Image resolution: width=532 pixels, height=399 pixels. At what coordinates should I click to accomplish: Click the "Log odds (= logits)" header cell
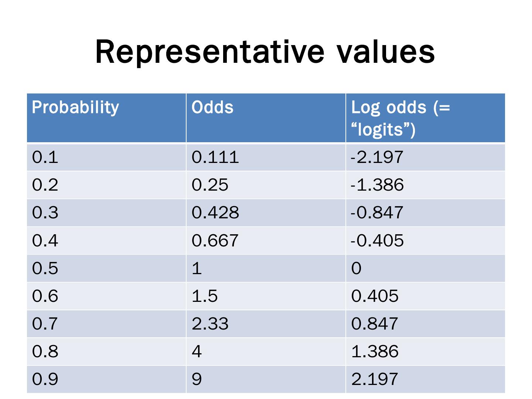425,118
